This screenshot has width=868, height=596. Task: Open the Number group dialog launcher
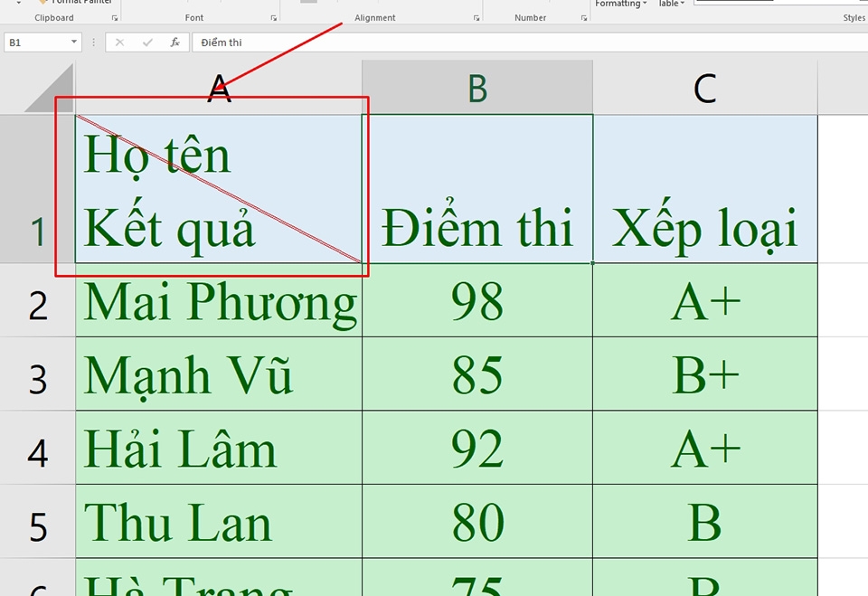coord(583,18)
